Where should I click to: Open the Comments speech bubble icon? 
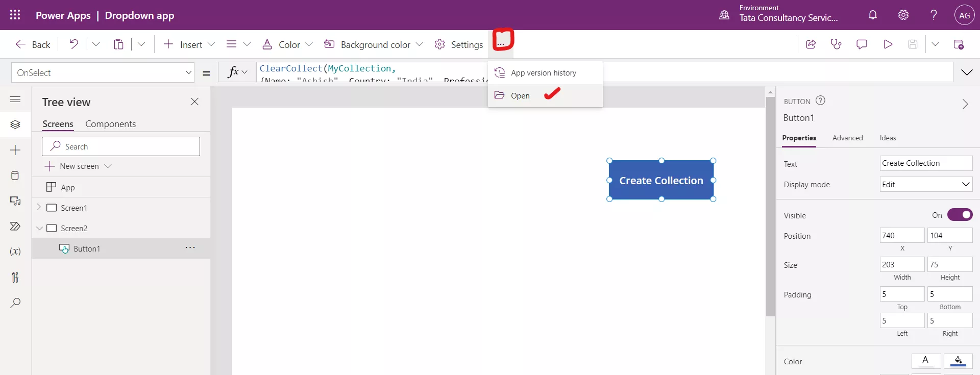pyautogui.click(x=862, y=44)
